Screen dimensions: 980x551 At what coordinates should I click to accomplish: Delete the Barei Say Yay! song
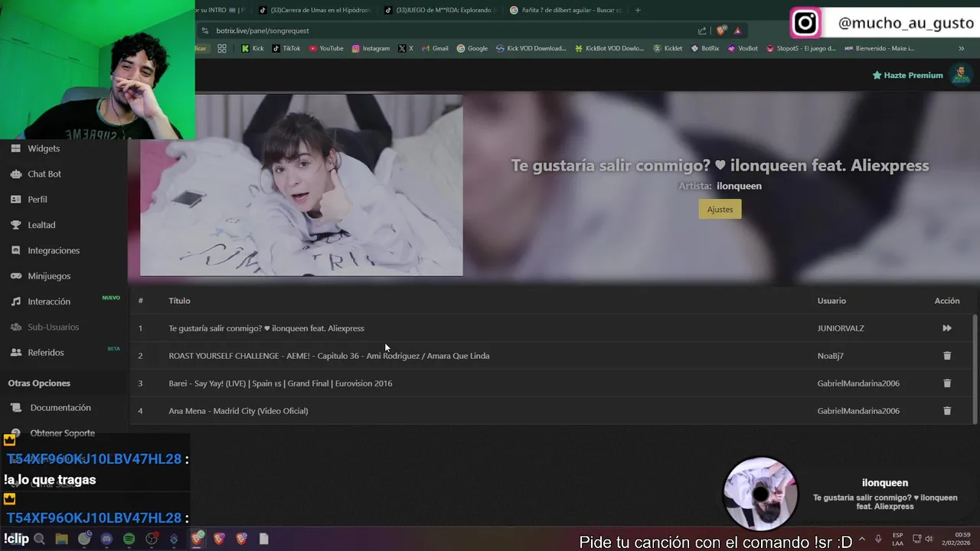coord(947,383)
